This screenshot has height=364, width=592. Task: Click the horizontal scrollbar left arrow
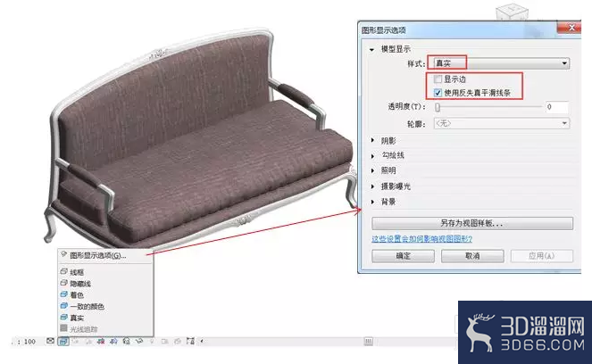[202, 342]
